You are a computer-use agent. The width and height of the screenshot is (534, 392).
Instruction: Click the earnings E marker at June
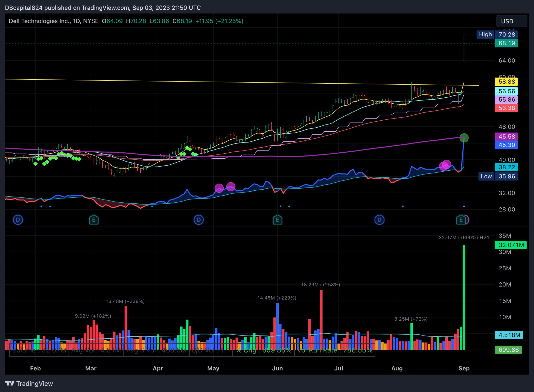[277, 220]
